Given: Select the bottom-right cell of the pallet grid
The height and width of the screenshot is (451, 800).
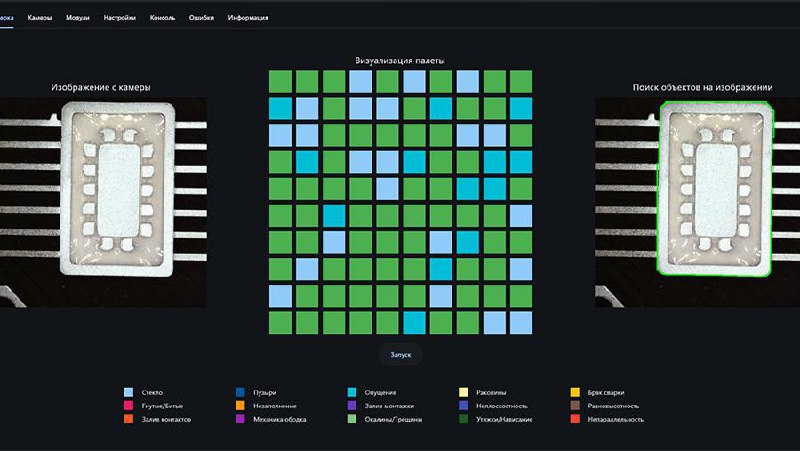Looking at the screenshot, I should [520, 322].
